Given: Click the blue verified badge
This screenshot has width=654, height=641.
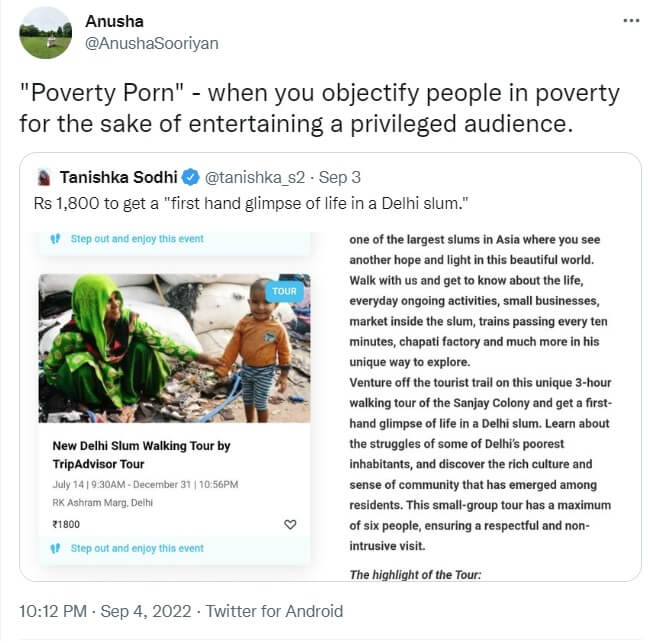Looking at the screenshot, I should [x=191, y=178].
